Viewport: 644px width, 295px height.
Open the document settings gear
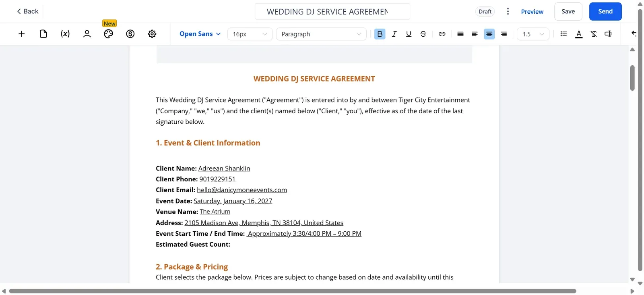click(152, 34)
